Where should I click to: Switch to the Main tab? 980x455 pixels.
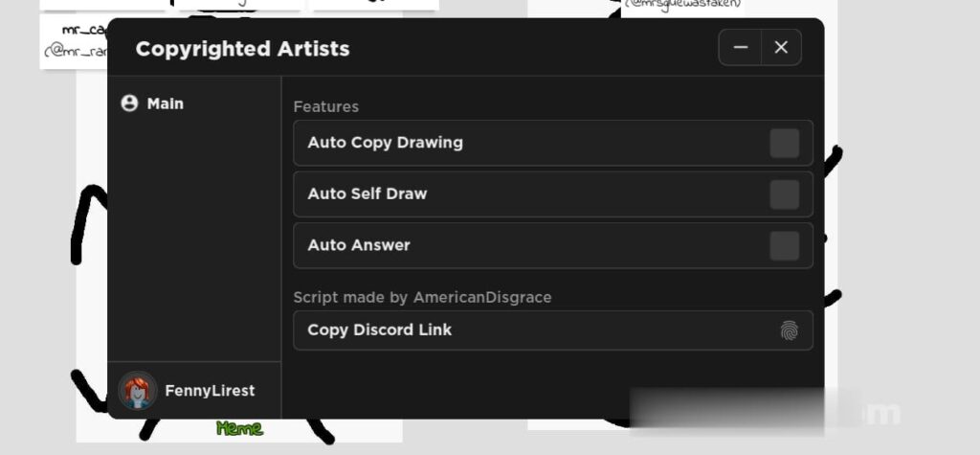(x=165, y=103)
